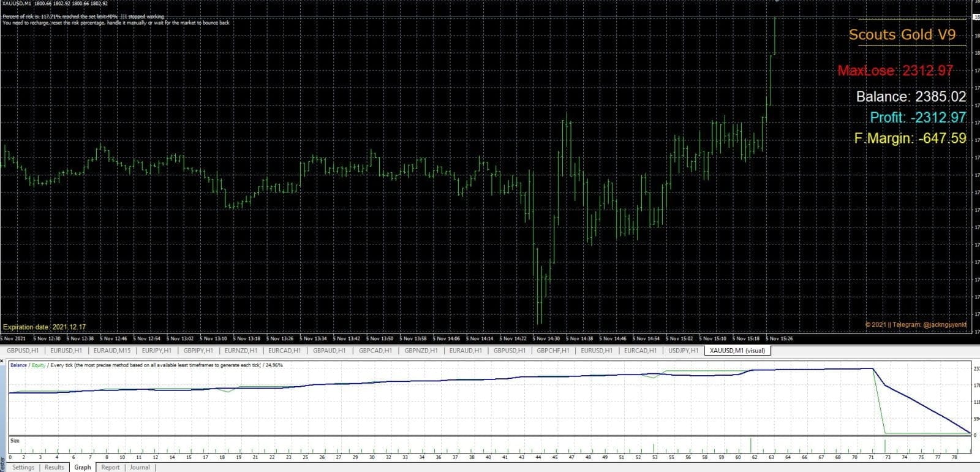
Task: Click the Telegram @jacknguyenkt copyright text
Action: click(916, 324)
